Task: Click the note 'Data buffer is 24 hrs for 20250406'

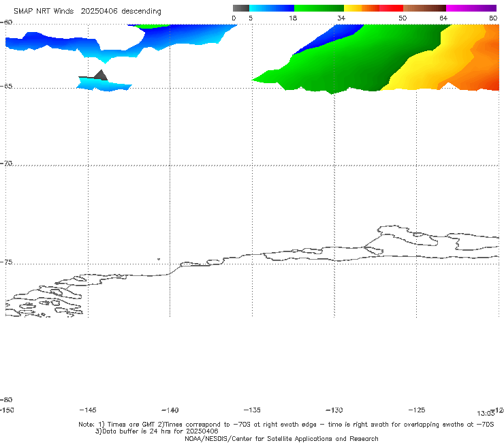Action: coord(157,431)
